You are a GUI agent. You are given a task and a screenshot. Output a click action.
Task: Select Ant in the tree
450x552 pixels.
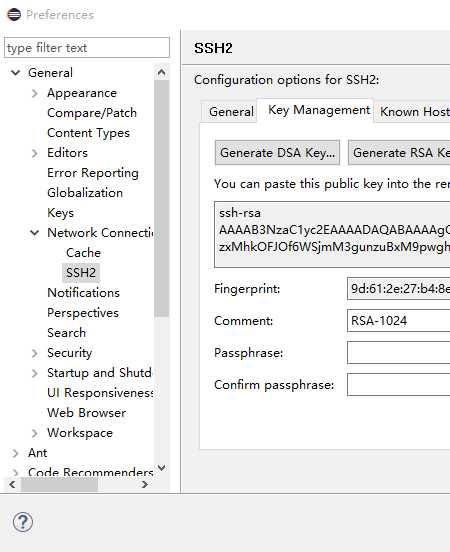[x=37, y=453]
